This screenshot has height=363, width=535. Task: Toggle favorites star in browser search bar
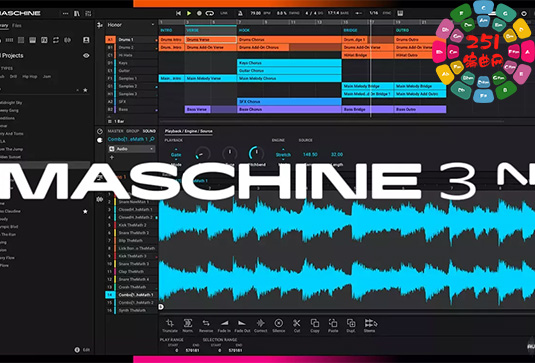(x=85, y=90)
